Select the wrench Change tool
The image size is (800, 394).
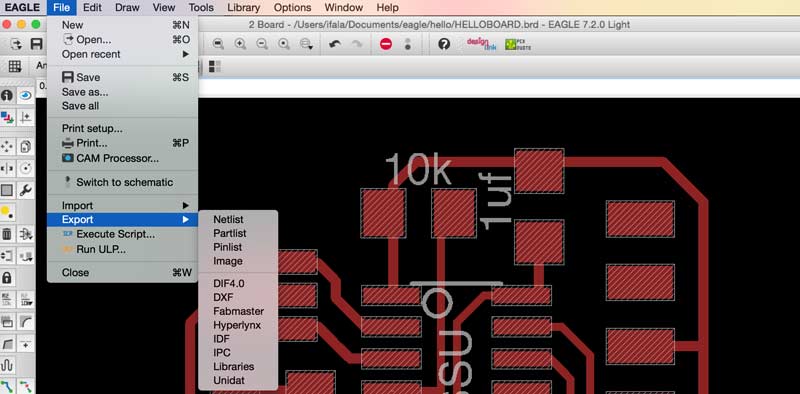tap(26, 190)
